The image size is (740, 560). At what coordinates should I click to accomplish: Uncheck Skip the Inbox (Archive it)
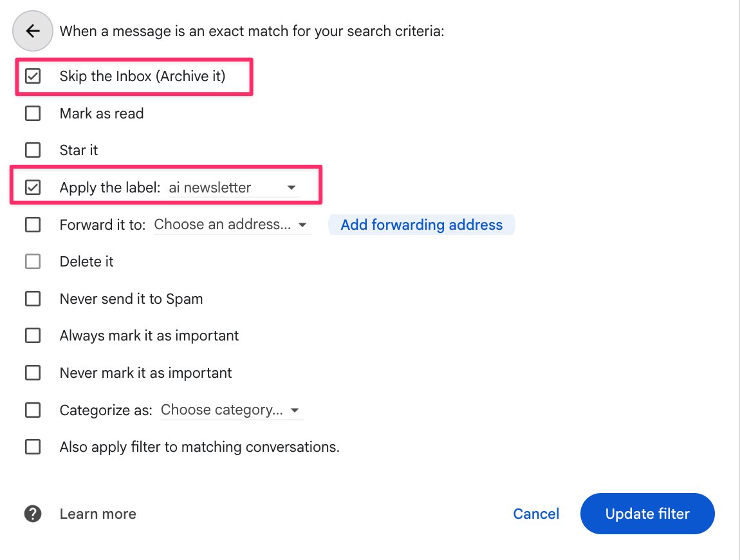(x=33, y=76)
